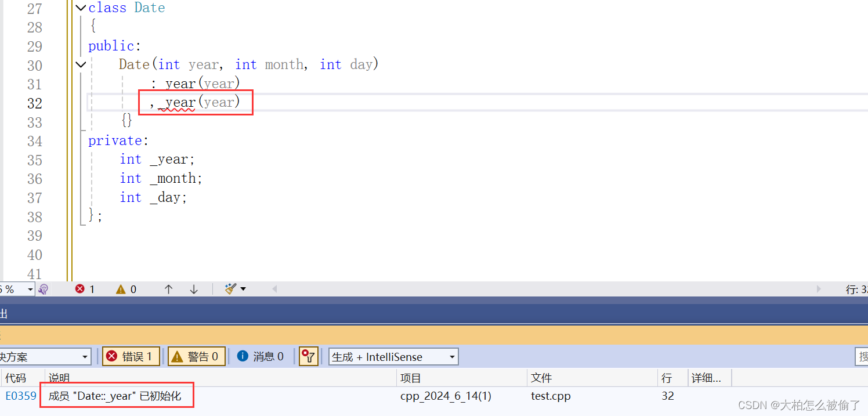This screenshot has width=868, height=416.
Task: Click the horizontal scrollbar right arrow
Action: 819,289
